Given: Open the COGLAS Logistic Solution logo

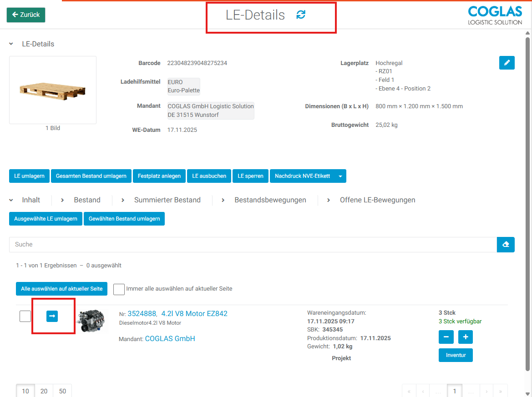Looking at the screenshot, I should tap(495, 15).
